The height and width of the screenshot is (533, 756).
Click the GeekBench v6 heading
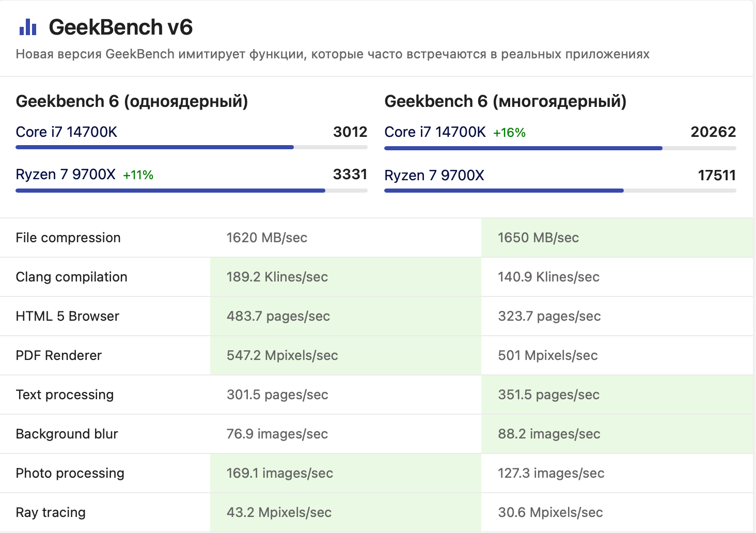tap(121, 27)
